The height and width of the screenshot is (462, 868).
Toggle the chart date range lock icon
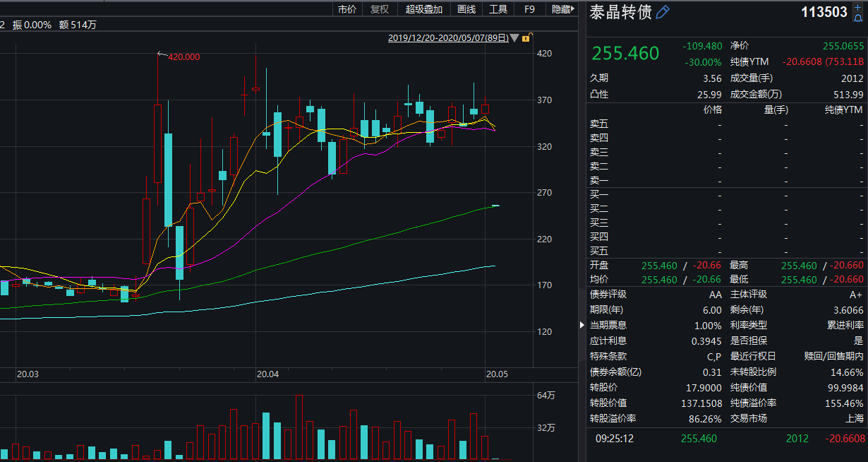point(527,37)
